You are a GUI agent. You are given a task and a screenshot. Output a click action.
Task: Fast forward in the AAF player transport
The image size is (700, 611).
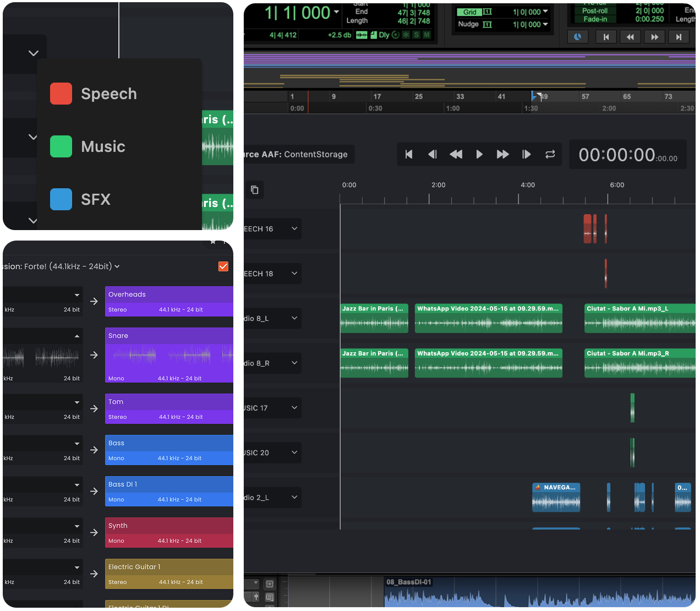[x=502, y=155]
